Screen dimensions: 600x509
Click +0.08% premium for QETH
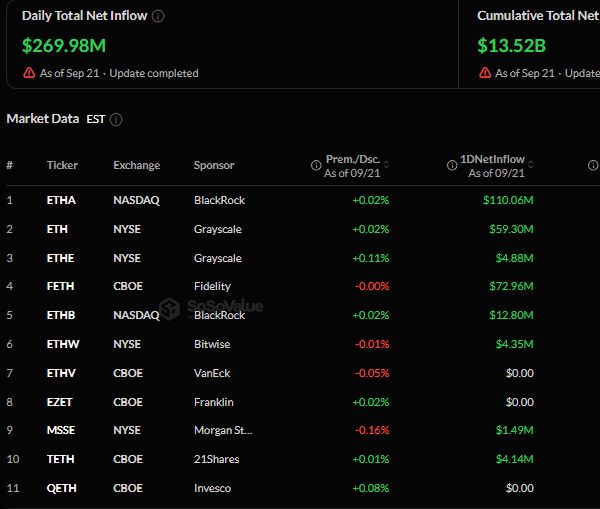click(371, 488)
